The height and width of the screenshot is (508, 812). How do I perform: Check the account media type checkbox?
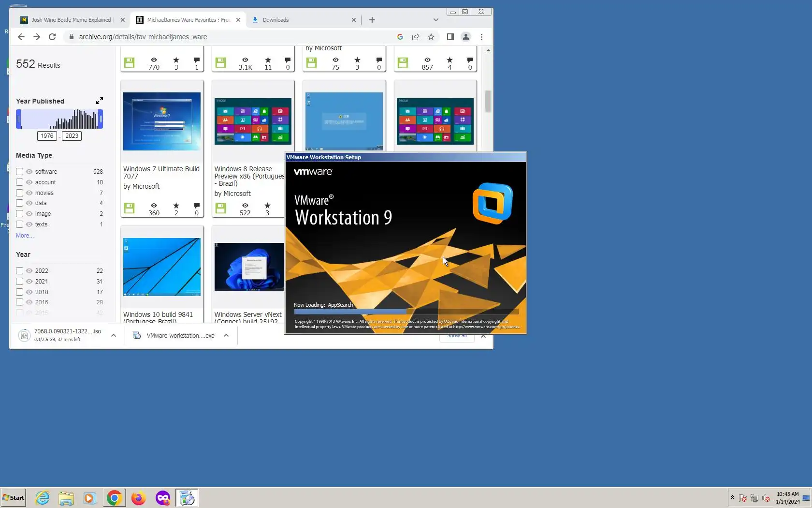click(20, 182)
